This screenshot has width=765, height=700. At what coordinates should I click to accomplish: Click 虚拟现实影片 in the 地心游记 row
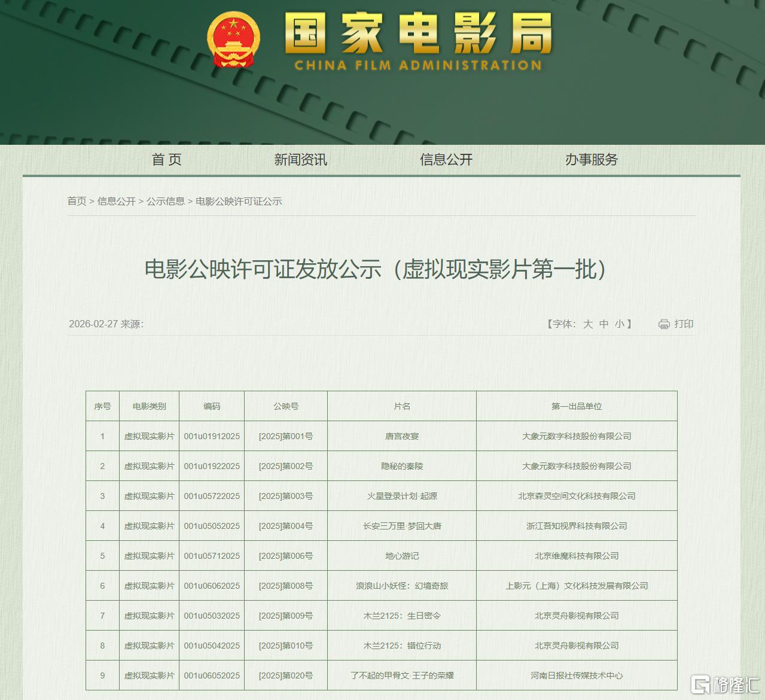pyautogui.click(x=149, y=556)
